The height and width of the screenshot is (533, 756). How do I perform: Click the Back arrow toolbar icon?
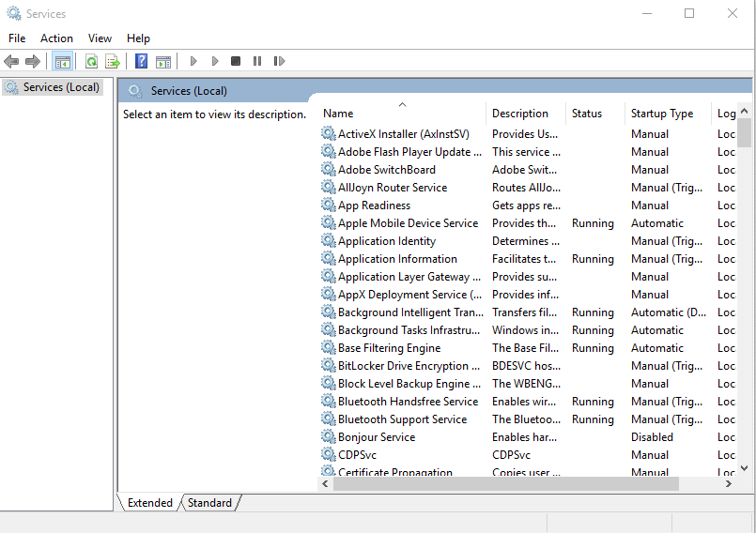(11, 61)
